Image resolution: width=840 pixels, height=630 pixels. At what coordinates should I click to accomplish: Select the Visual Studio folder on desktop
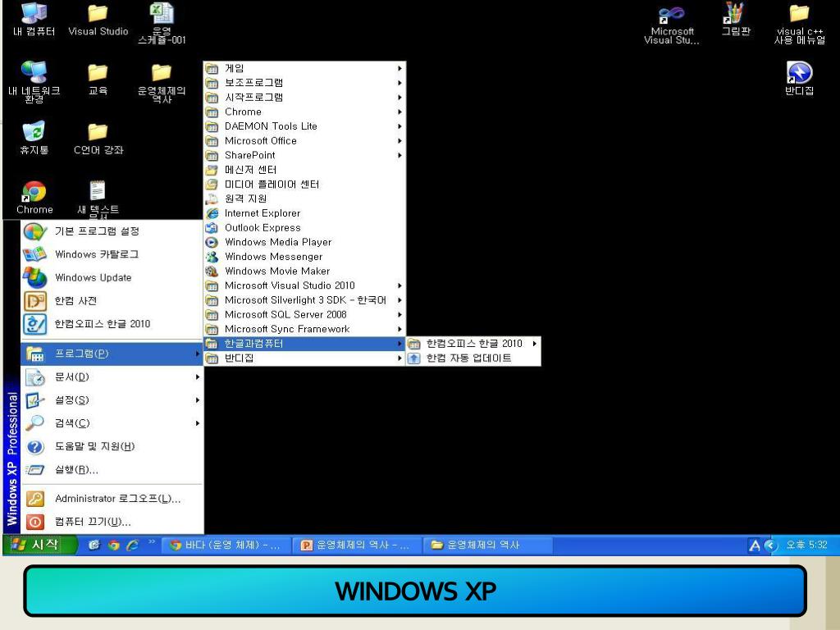click(x=98, y=19)
